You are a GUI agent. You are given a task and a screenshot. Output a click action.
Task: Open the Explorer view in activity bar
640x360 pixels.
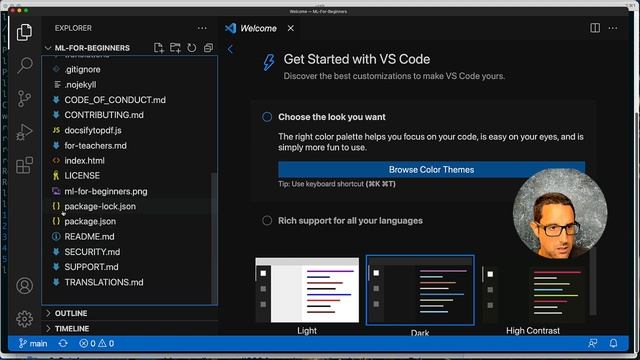pyautogui.click(x=24, y=32)
